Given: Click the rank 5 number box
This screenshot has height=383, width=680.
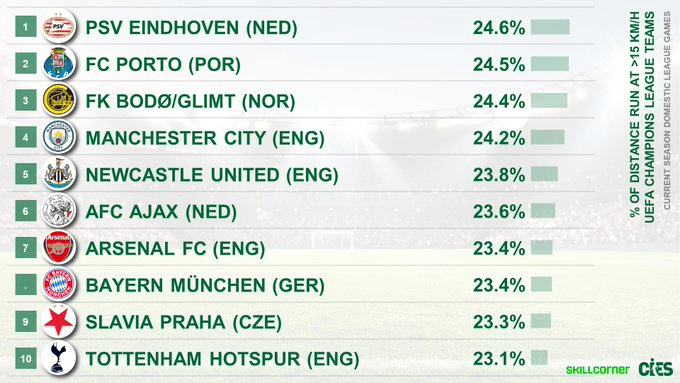Looking at the screenshot, I should tap(26, 174).
